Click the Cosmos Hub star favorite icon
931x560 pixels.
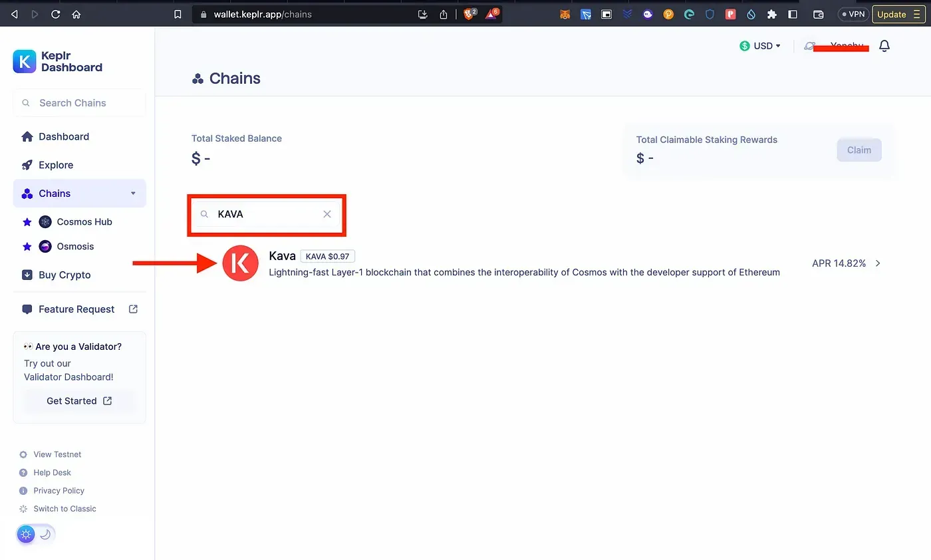click(27, 222)
